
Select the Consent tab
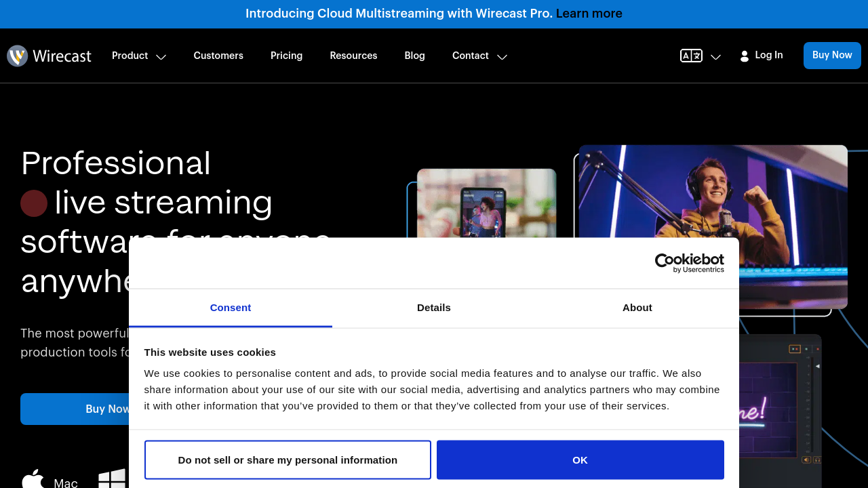[x=231, y=308]
